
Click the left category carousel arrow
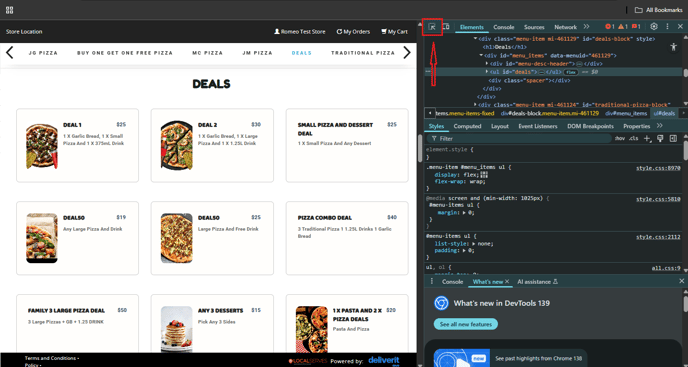(10, 53)
